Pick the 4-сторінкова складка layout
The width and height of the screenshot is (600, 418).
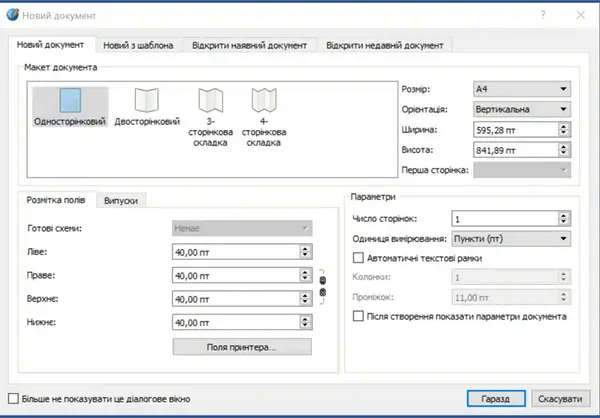pyautogui.click(x=264, y=117)
